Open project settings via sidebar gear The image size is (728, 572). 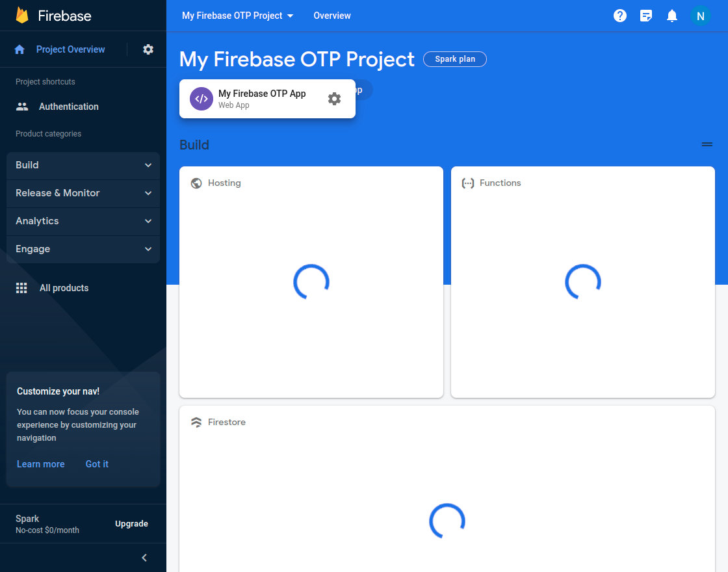click(x=148, y=49)
